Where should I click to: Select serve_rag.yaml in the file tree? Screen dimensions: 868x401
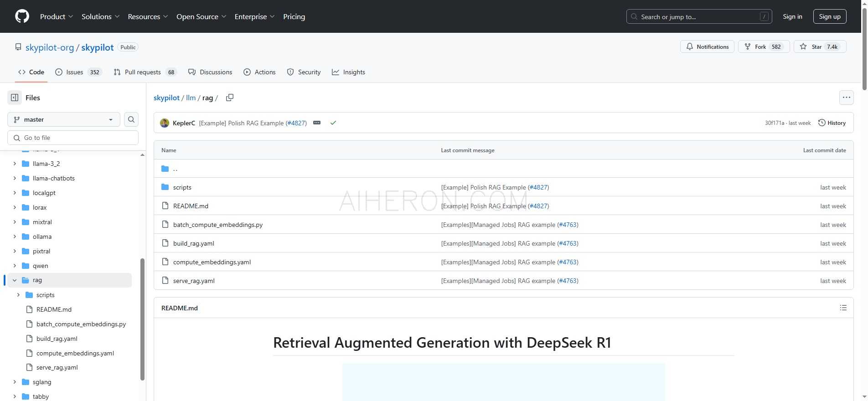57,367
